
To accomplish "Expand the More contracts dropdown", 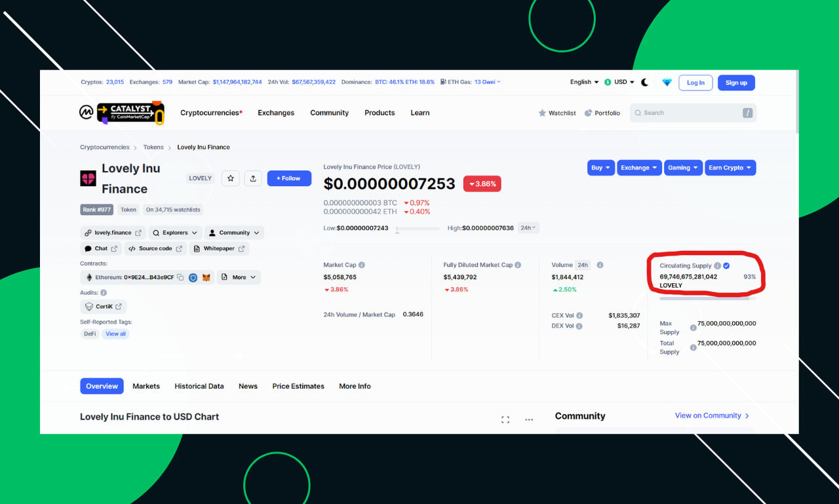I will pos(239,277).
